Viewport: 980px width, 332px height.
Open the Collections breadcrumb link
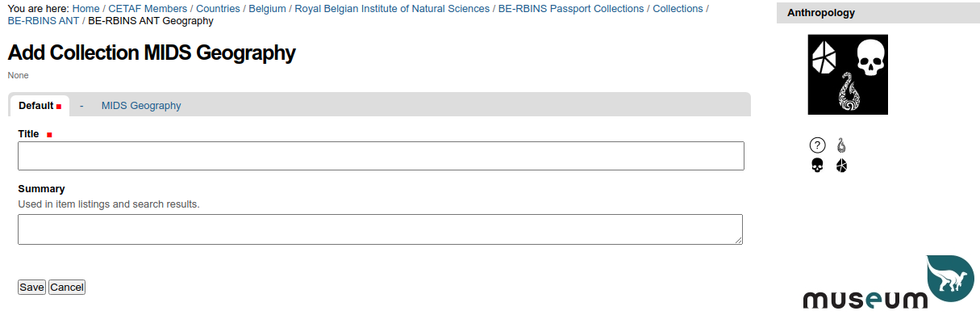click(x=678, y=9)
